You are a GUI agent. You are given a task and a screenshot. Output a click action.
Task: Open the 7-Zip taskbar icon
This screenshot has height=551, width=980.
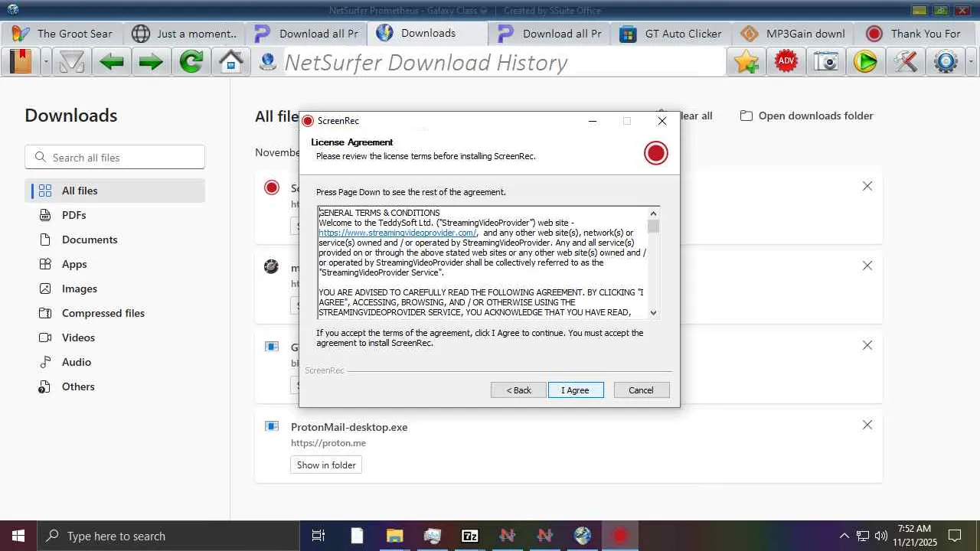point(470,536)
